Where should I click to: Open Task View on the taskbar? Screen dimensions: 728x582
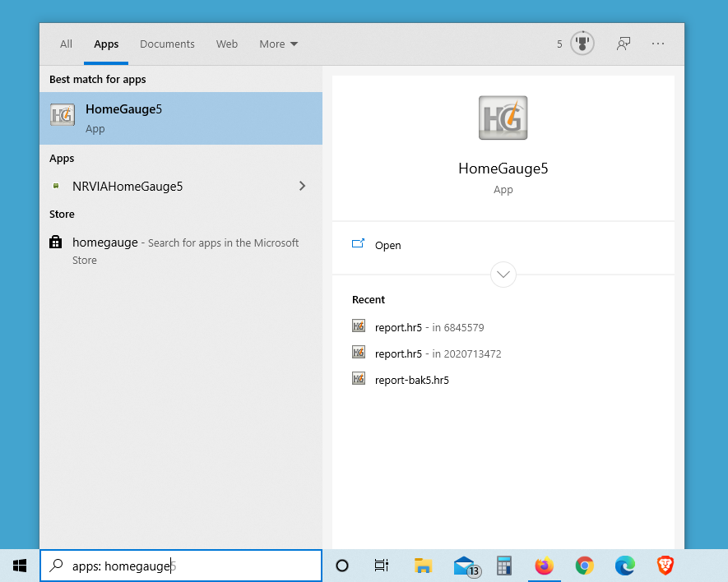coord(381,566)
